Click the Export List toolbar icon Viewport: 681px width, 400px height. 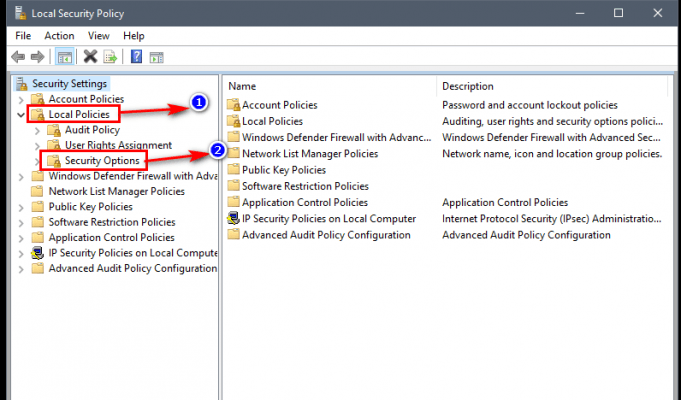point(111,57)
